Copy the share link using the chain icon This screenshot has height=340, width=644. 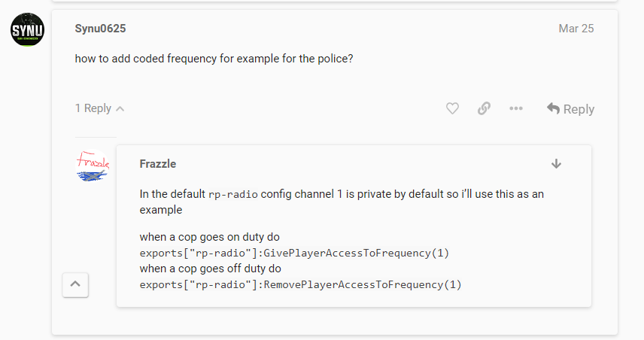tap(484, 108)
